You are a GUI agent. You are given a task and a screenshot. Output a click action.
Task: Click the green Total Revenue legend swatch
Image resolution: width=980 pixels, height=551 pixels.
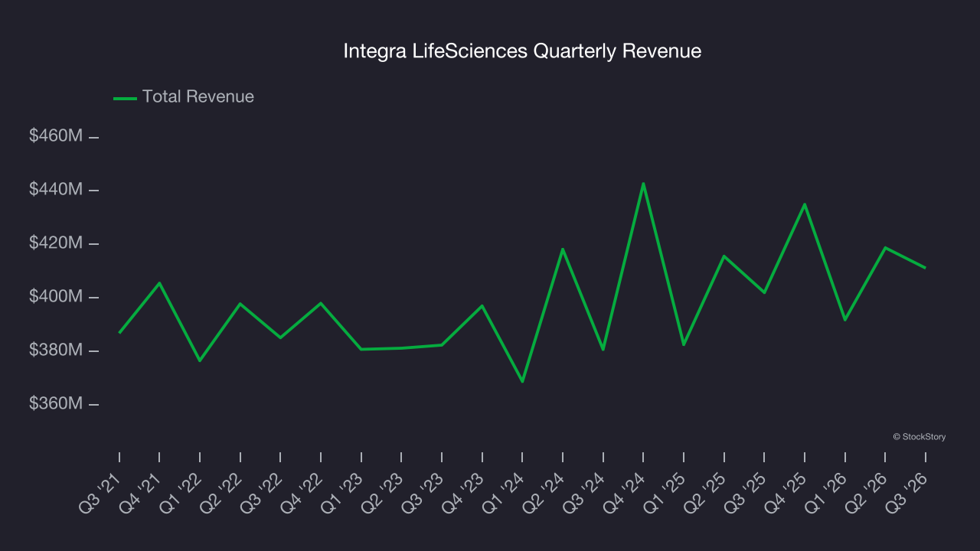[125, 98]
